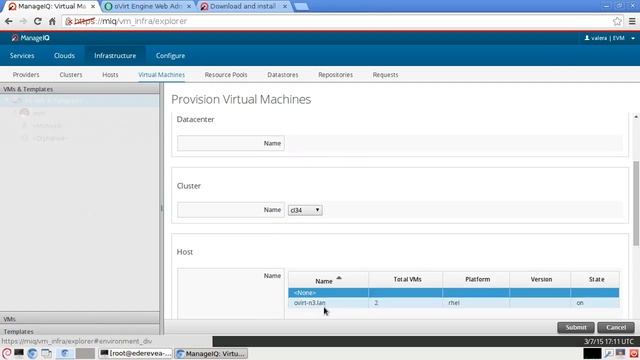Cancel the provisioning form
Screen dimensions: 640x360
(616, 327)
